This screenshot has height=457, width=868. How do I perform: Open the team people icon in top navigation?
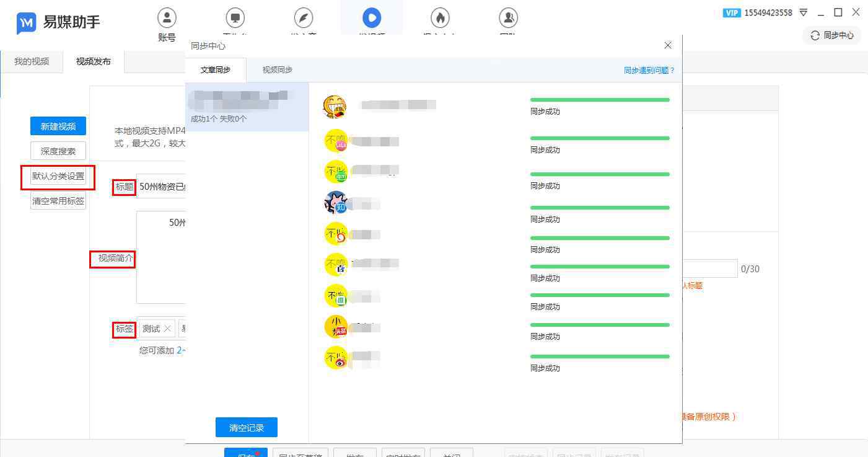(x=508, y=17)
